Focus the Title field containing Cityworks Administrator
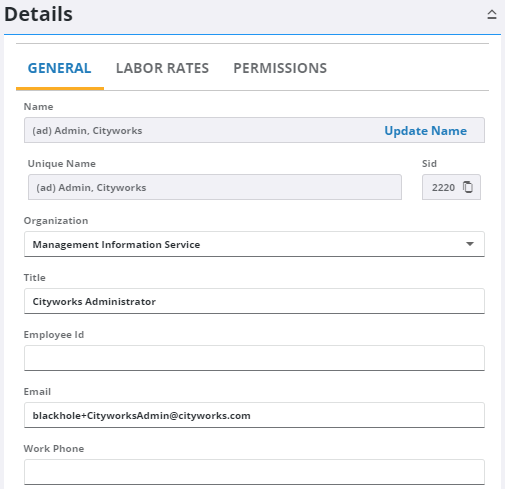Screen dimensions: 505x489 (x=254, y=301)
